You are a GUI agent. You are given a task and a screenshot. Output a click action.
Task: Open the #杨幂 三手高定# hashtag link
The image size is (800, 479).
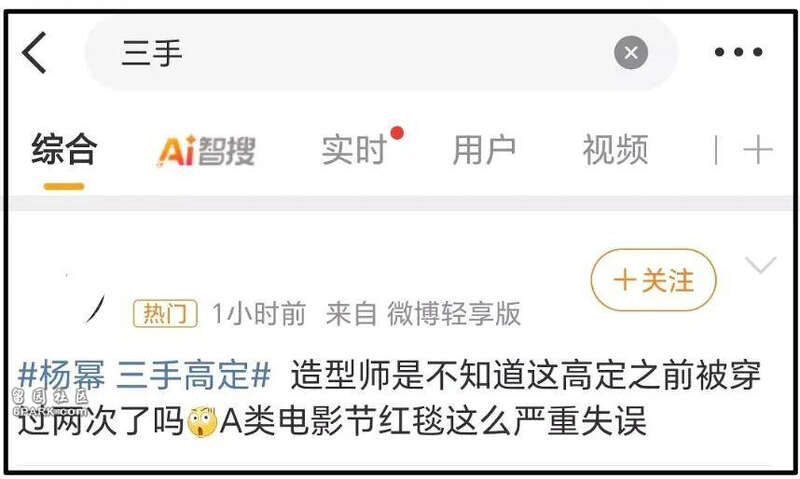tap(144, 375)
